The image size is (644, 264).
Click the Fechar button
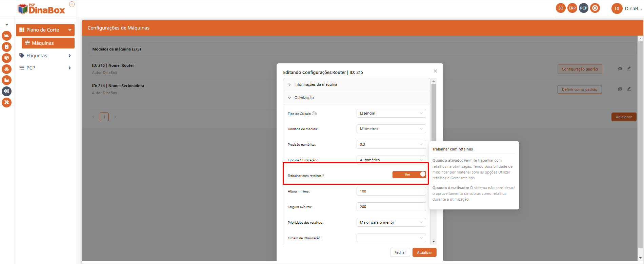coord(400,252)
